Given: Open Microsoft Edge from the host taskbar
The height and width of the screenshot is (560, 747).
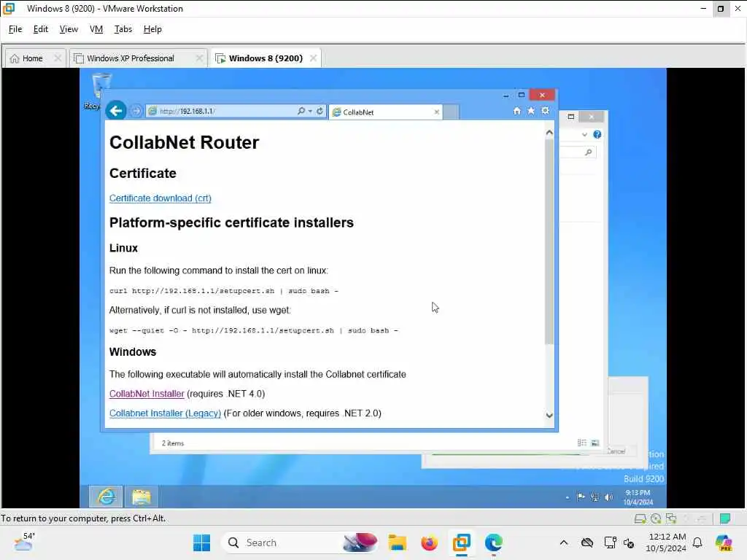Looking at the screenshot, I should coord(494,542).
